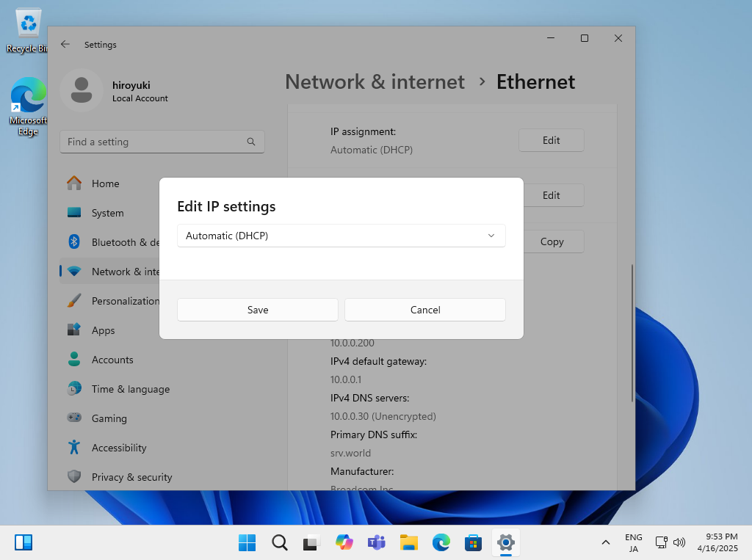752x560 pixels.
Task: Click the hiroyuki profile avatar
Action: pos(81,90)
